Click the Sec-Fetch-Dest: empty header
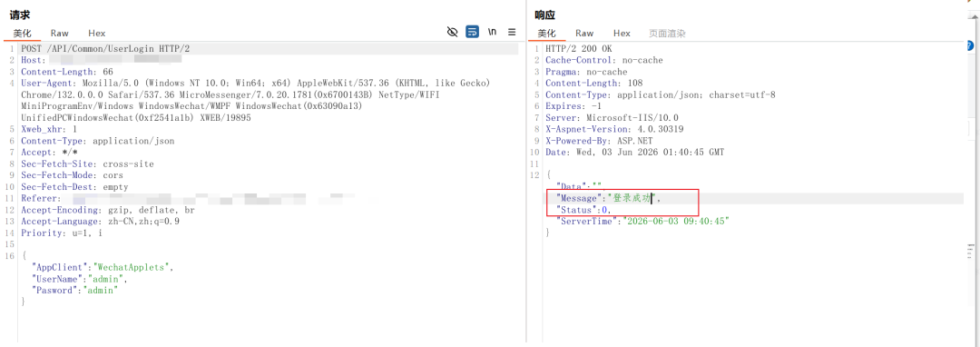 pos(75,187)
